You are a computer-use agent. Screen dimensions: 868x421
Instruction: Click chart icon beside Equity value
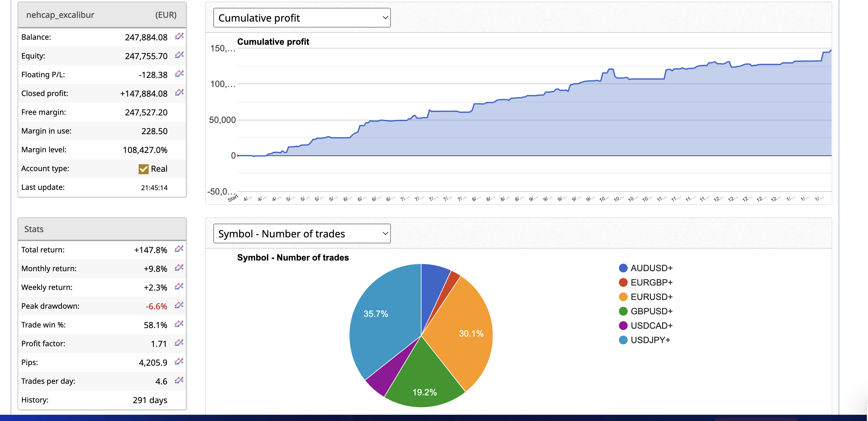179,55
